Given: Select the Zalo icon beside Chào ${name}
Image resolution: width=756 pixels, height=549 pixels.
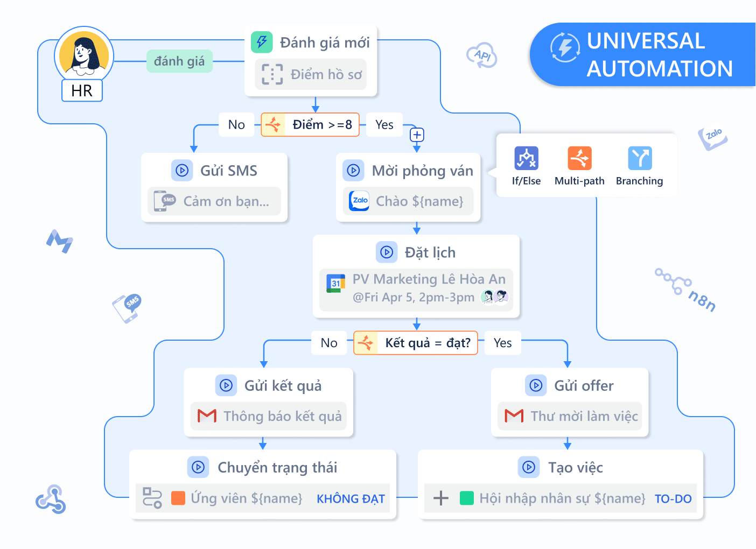Looking at the screenshot, I should click(359, 201).
